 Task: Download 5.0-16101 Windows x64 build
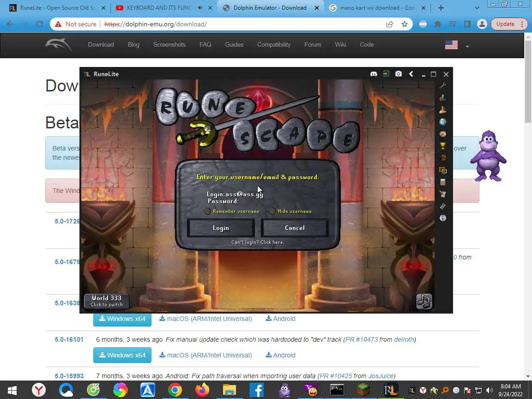pyautogui.click(x=122, y=355)
